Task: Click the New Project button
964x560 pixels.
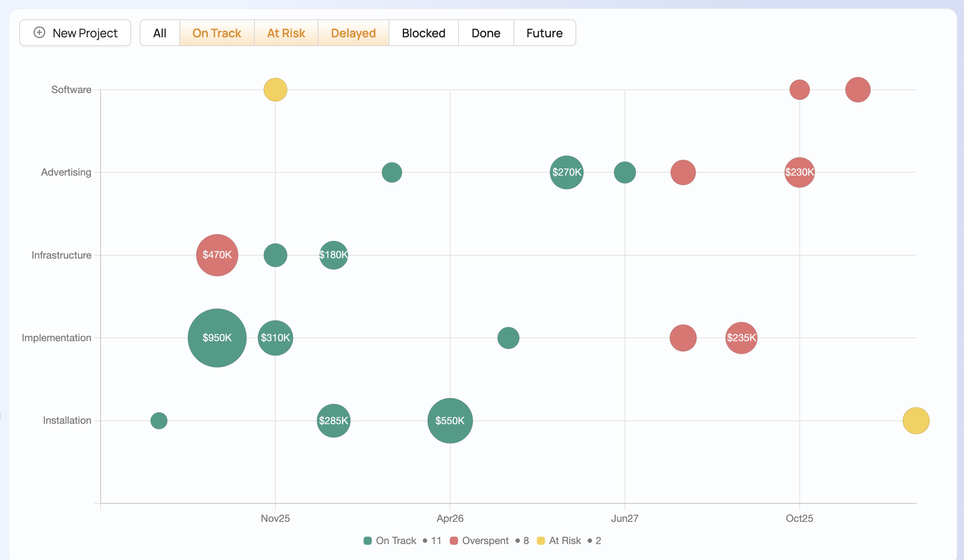Action: [x=75, y=33]
